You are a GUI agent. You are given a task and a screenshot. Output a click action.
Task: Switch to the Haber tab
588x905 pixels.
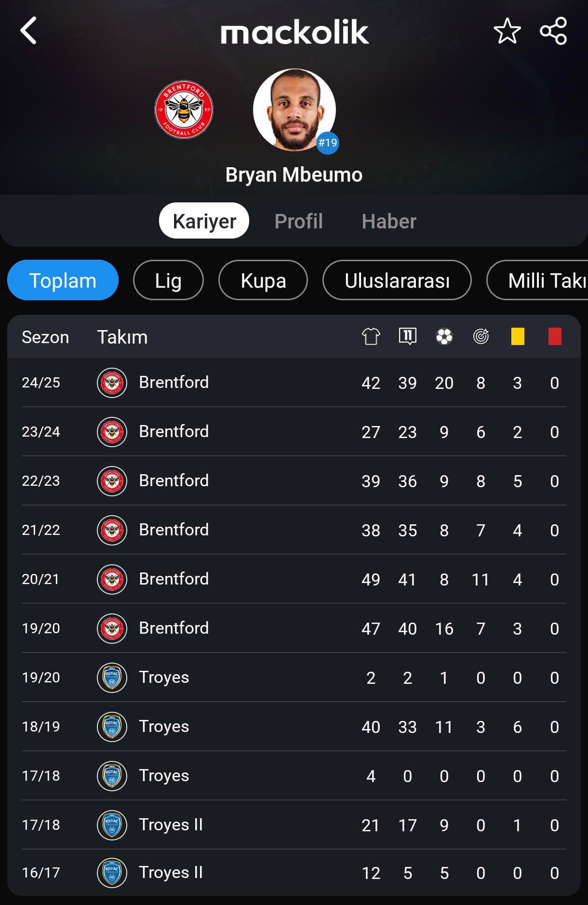[x=389, y=221]
